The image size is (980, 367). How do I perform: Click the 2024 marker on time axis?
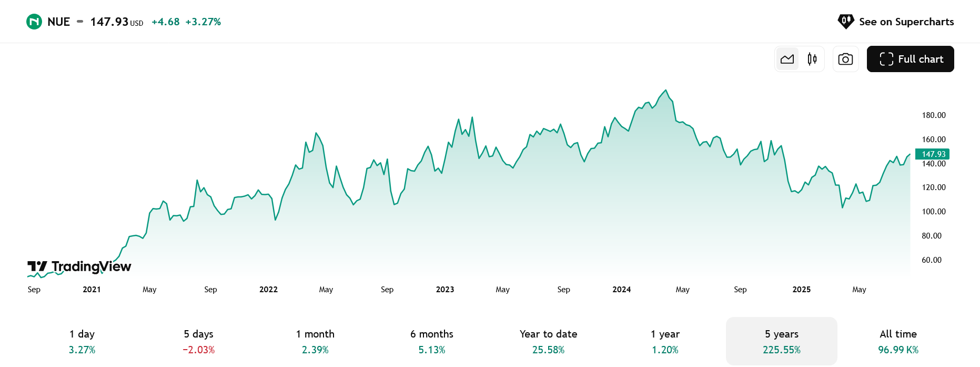(x=621, y=290)
